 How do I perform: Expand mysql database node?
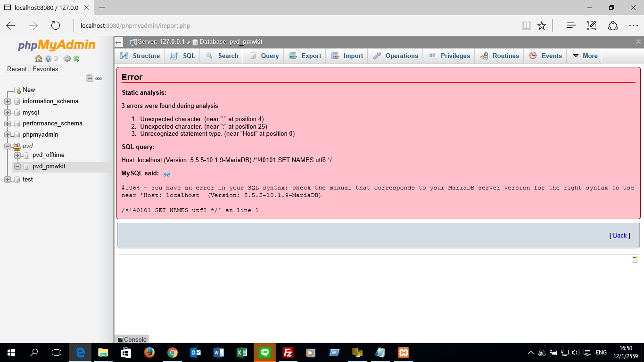click(7, 113)
